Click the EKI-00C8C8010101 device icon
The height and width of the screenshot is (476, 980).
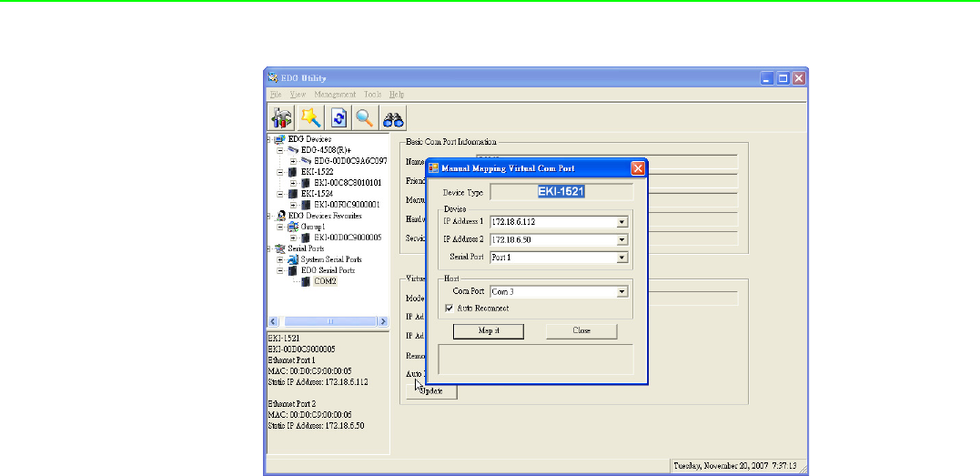click(x=306, y=183)
